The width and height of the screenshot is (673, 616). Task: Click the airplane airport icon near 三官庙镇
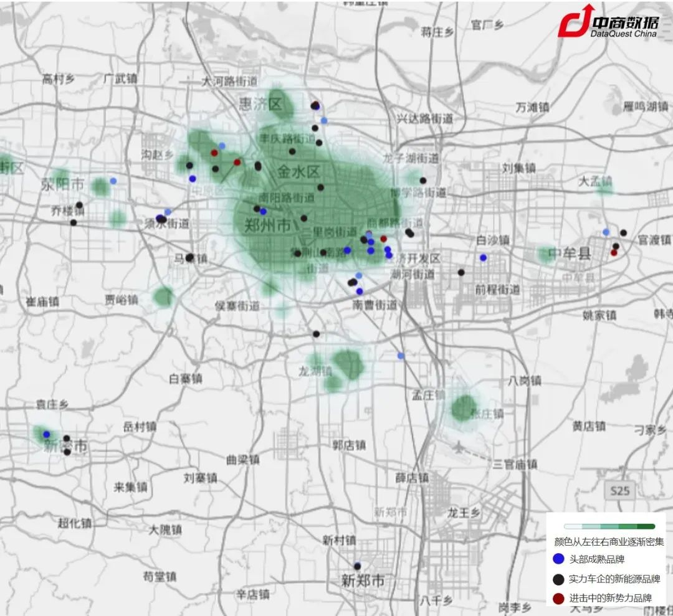point(459,446)
